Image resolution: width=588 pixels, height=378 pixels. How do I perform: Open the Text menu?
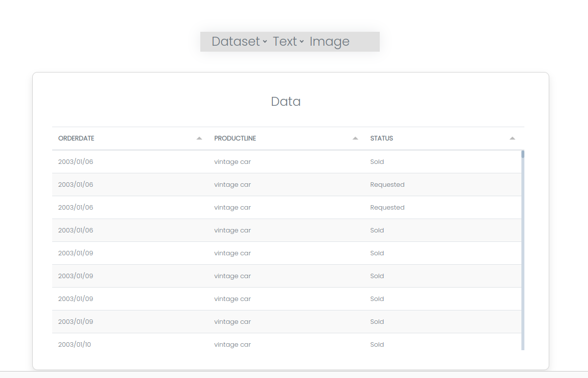[285, 42]
